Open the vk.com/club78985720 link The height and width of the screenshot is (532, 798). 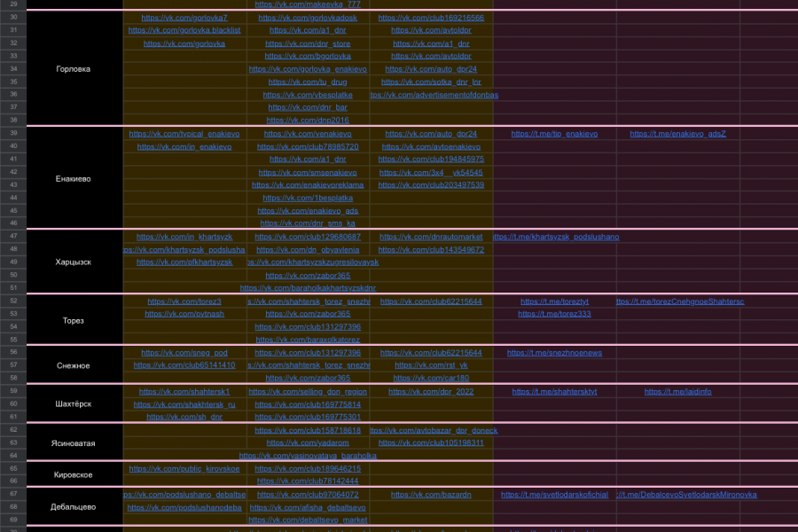(x=308, y=147)
